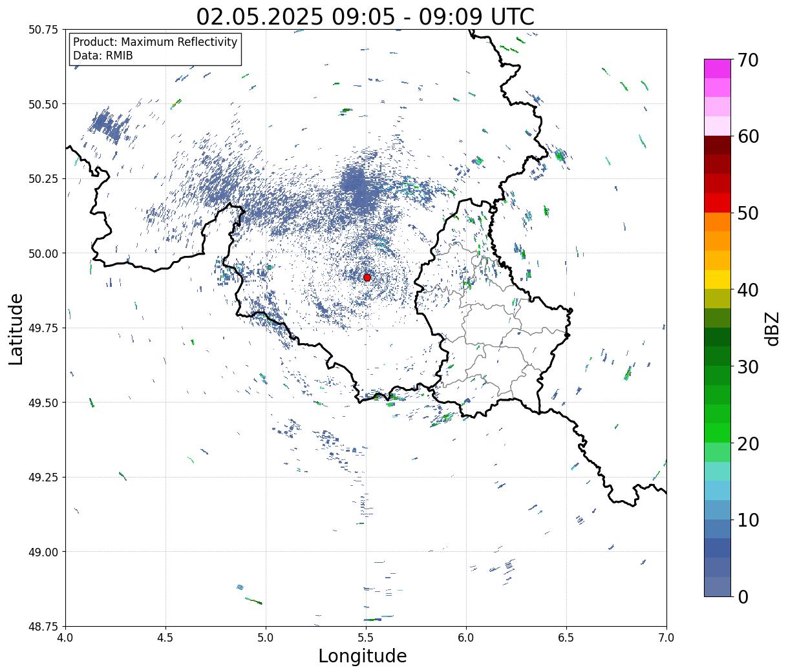Click the latitude tick label 48.75
Screen dimensions: 788x672
click(43, 627)
